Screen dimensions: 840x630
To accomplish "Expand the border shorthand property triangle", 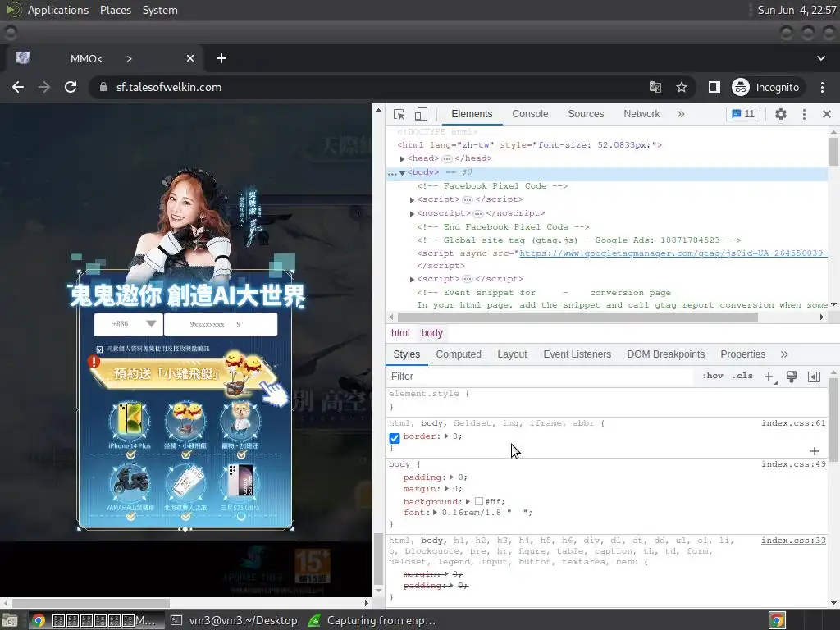I will point(446,436).
